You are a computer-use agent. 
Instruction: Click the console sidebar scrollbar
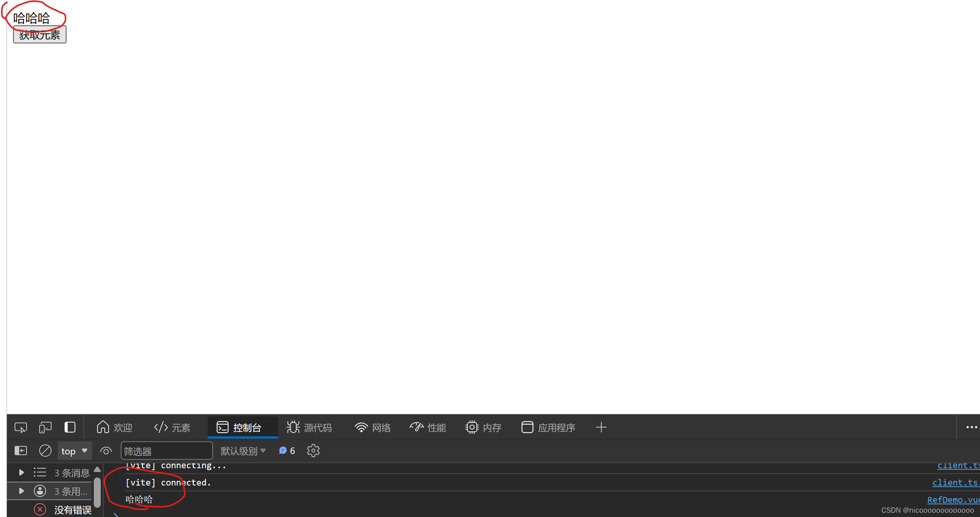tap(97, 492)
